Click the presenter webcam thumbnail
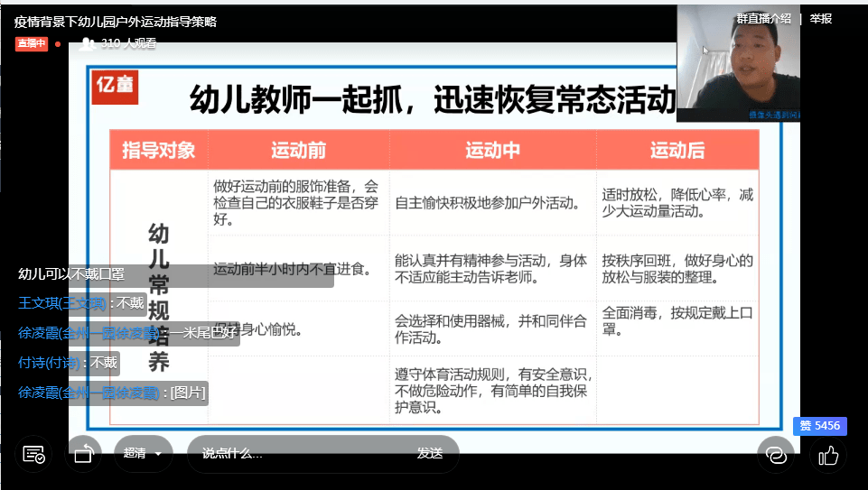 point(738,63)
